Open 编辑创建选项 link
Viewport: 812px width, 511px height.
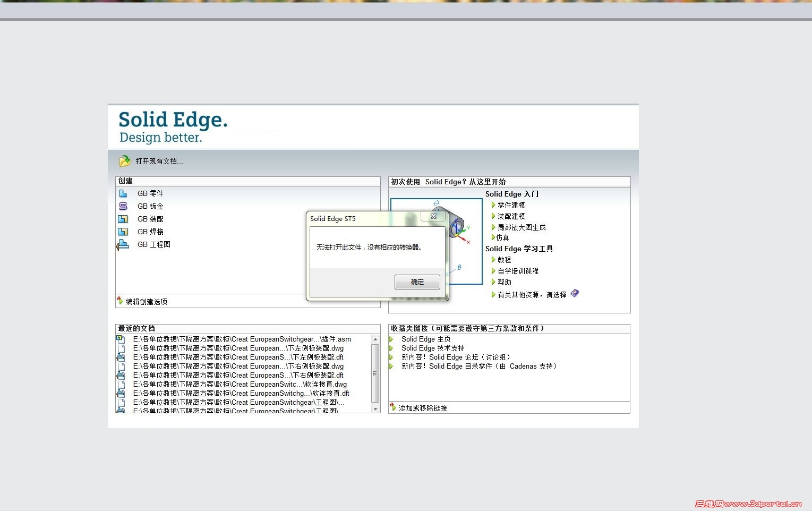click(x=147, y=302)
